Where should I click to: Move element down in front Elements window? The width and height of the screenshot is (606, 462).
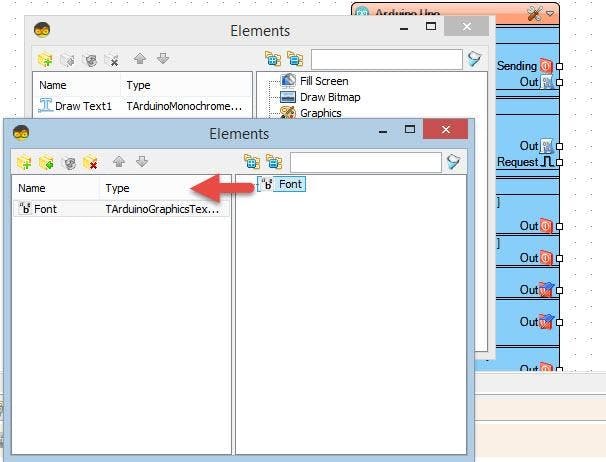[x=142, y=162]
